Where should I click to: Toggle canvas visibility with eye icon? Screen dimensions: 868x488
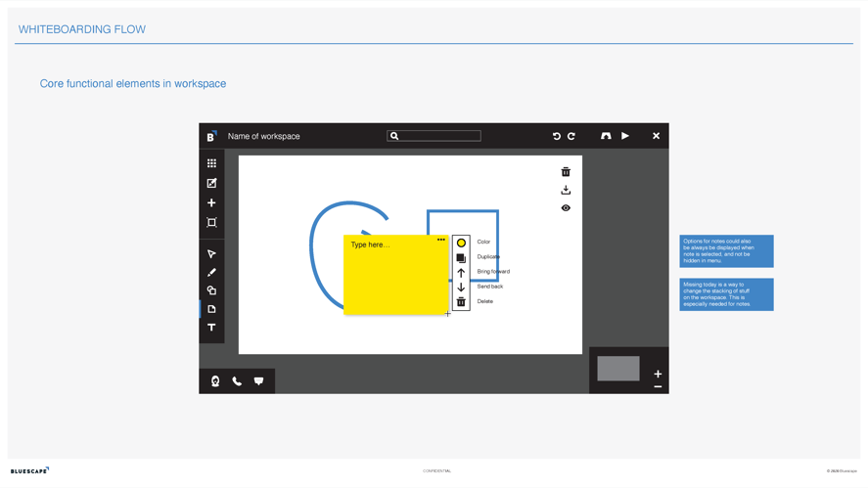566,208
